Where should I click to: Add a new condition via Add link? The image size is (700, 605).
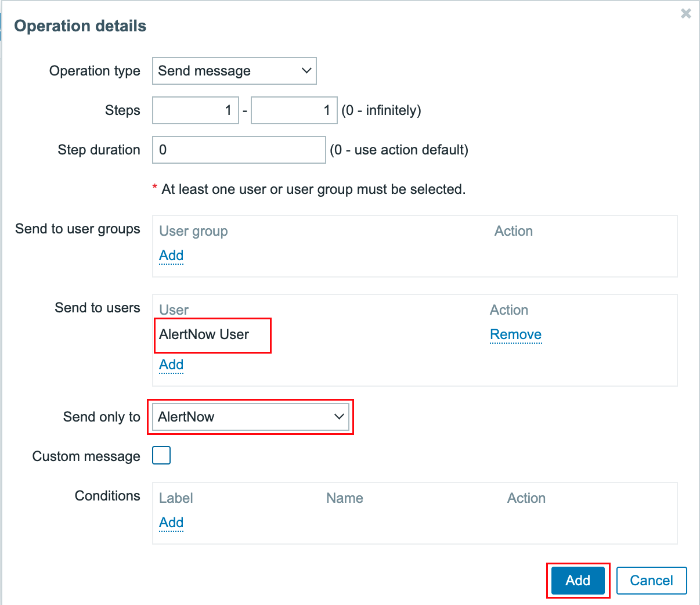coord(171,523)
